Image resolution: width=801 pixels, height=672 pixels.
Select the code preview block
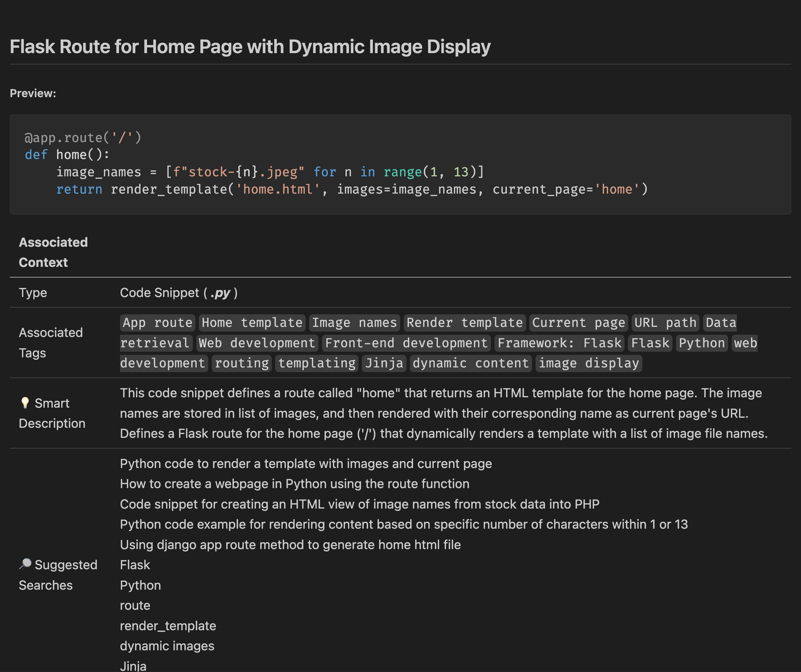(401, 164)
